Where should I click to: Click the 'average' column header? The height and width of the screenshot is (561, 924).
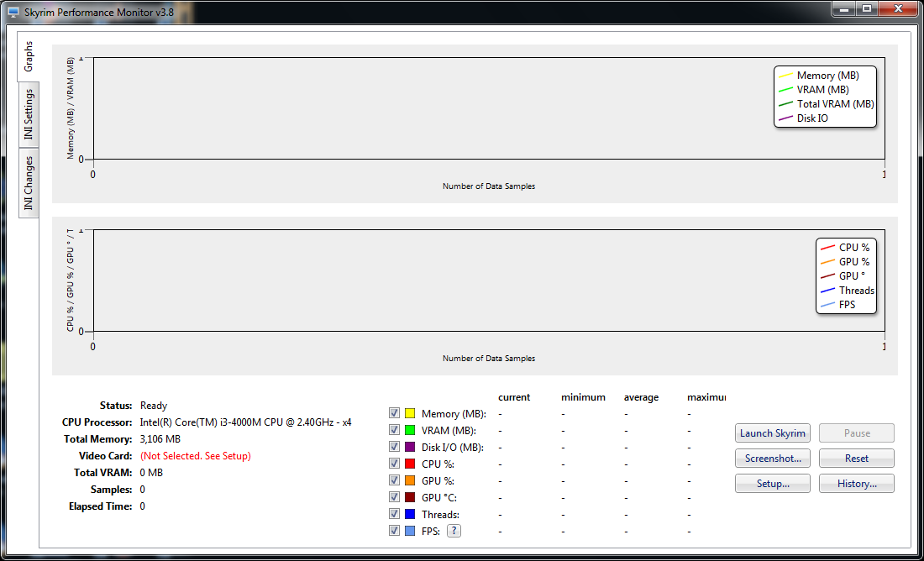(x=641, y=397)
